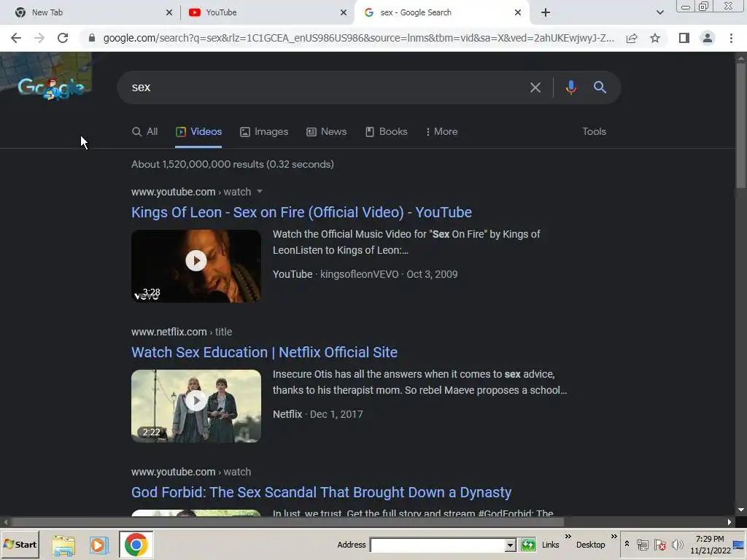Viewport: 747px width, 560px height.
Task: Click the URL address bar
Action: (358, 38)
